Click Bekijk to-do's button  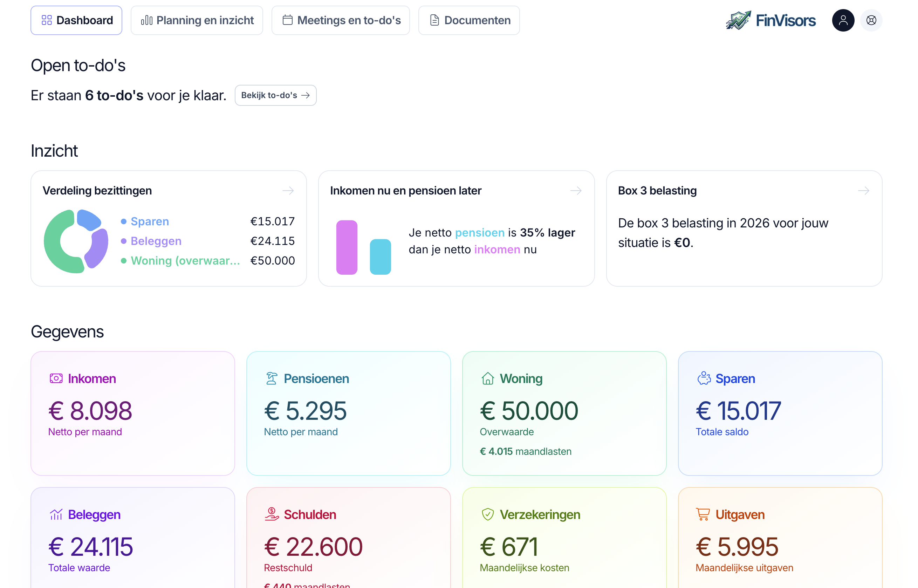click(x=275, y=95)
